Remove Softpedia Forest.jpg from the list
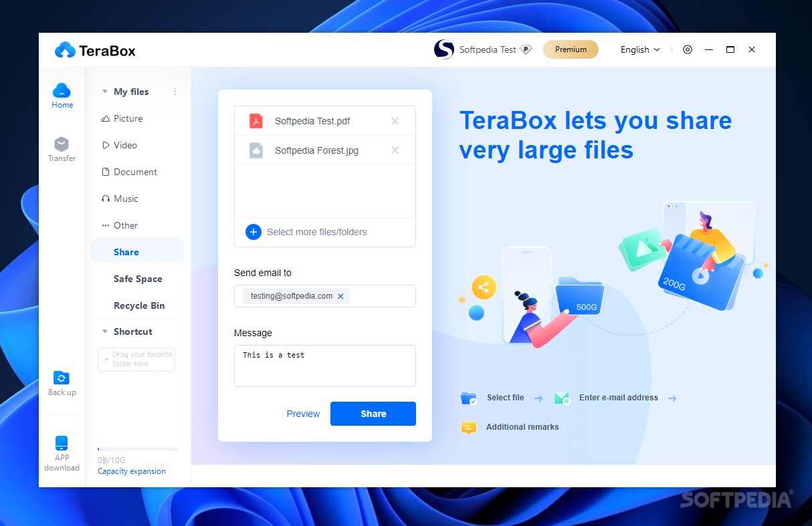Image resolution: width=812 pixels, height=526 pixels. pyautogui.click(x=395, y=150)
